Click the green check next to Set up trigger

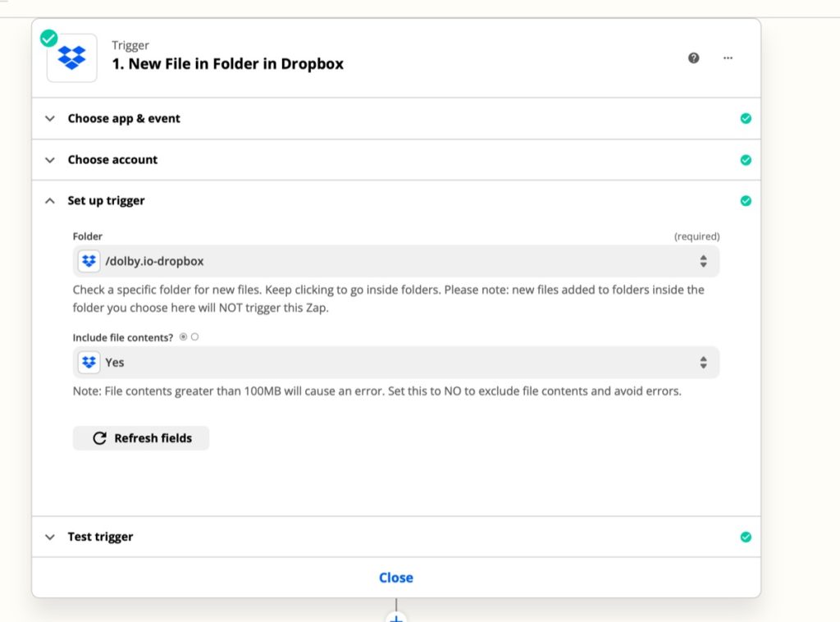[x=745, y=201]
